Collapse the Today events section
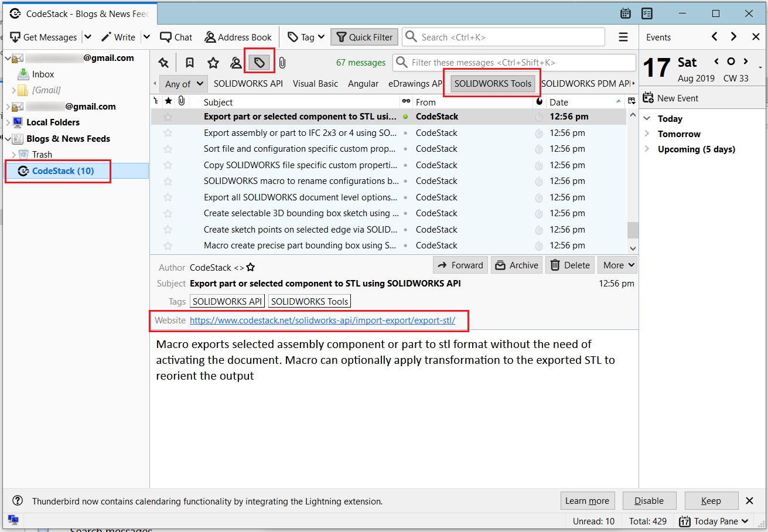Screen dimensions: 768x532 [x=647, y=119]
